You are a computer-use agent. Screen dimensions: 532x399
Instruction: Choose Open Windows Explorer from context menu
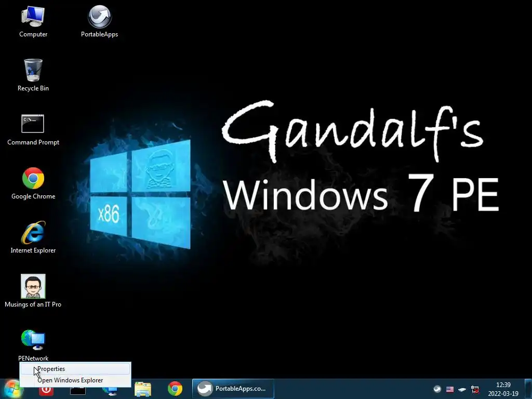(x=75, y=380)
